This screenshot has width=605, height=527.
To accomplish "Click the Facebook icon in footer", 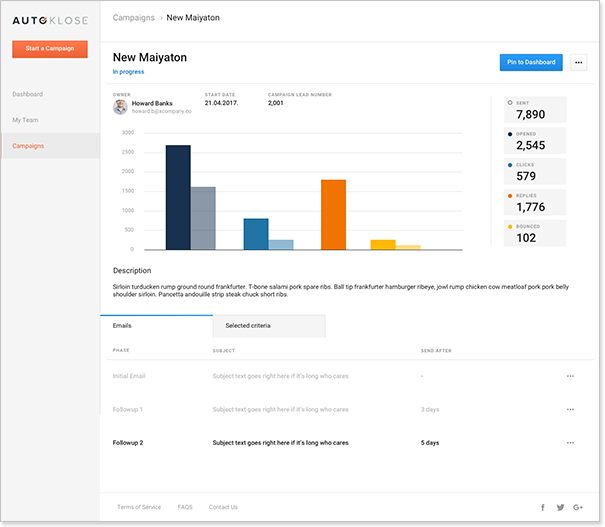I will (543, 507).
